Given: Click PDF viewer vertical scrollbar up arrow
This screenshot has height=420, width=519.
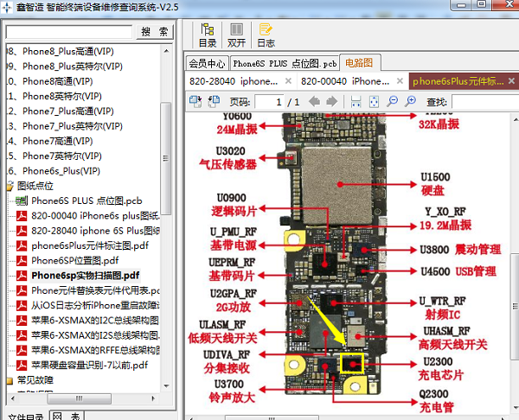Looking at the screenshot, I should (x=515, y=119).
